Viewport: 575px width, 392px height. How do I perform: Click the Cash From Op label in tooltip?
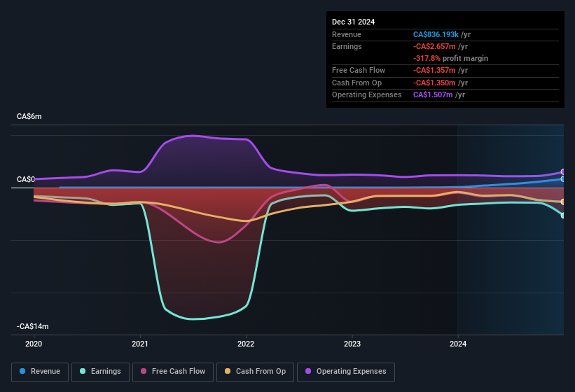[356, 83]
